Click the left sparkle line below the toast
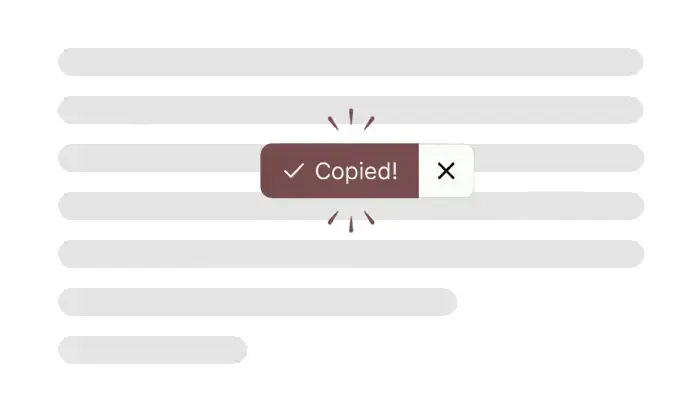The image size is (700, 400). 333,219
